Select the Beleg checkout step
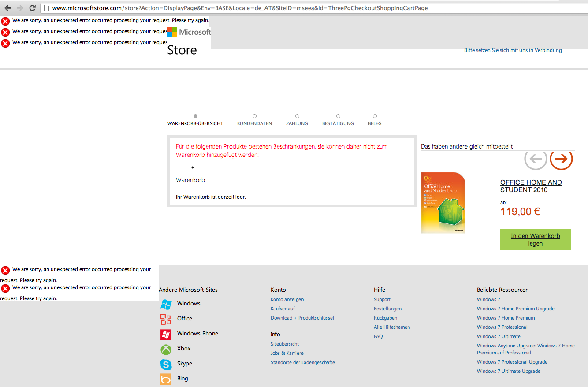 click(375, 123)
